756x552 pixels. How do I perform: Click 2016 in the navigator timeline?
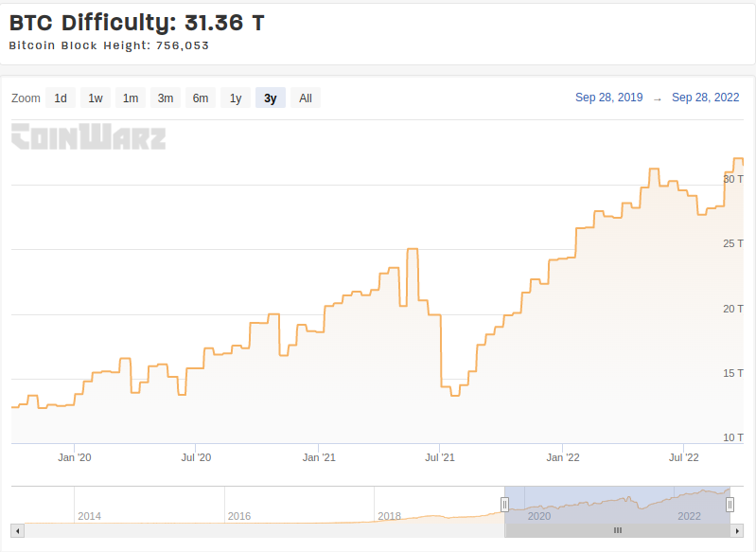239,516
